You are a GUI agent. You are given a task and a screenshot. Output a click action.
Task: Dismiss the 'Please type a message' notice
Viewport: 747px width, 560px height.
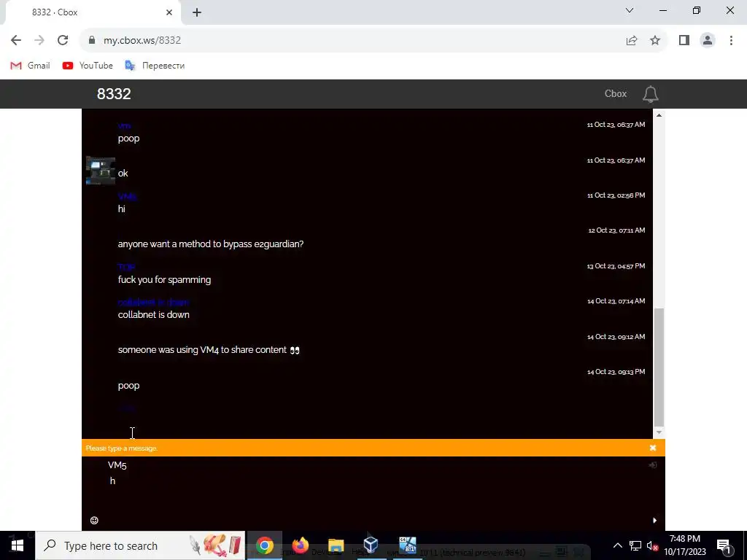pos(653,448)
